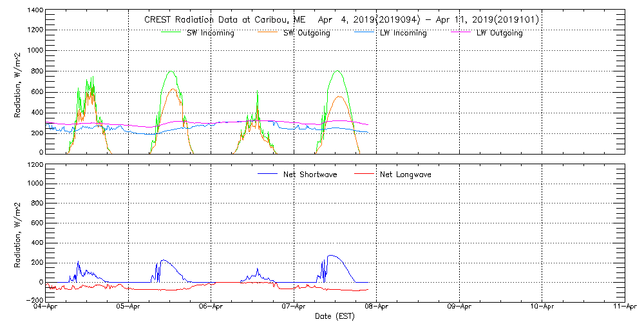Select the 1400 value on upper y-axis
644x322 pixels.
35,11
